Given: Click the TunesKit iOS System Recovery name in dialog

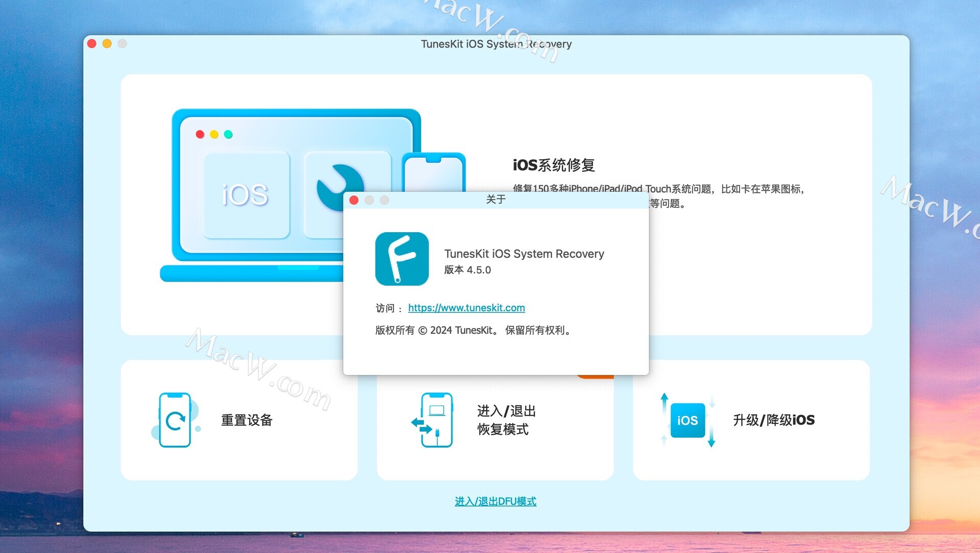Looking at the screenshot, I should coord(524,254).
